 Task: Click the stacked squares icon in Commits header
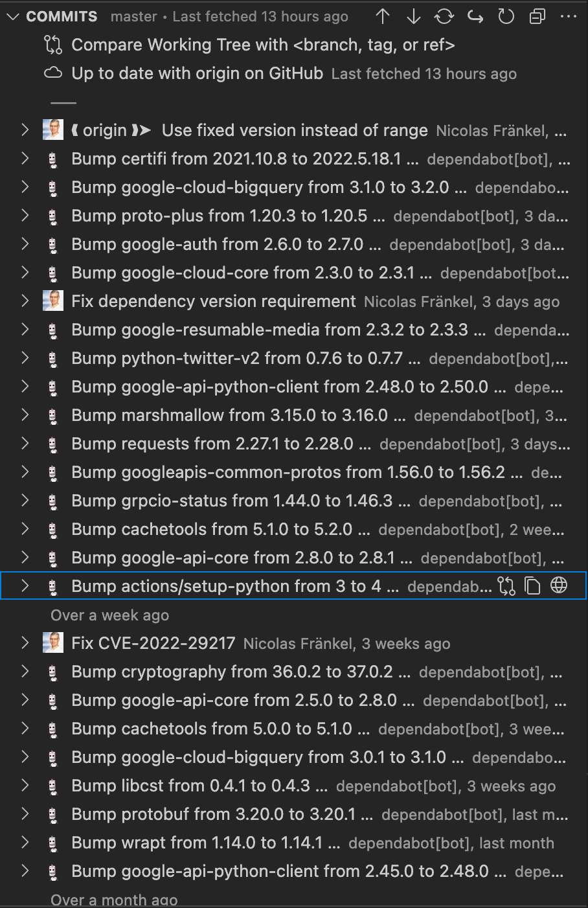(x=537, y=17)
